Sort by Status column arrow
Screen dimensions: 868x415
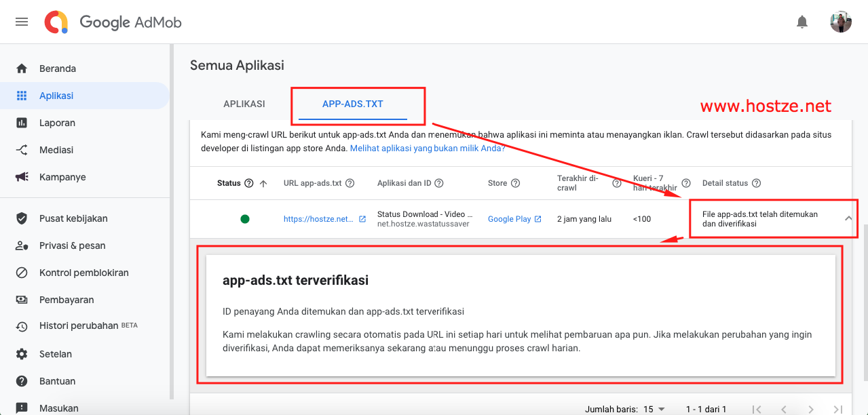coord(263,183)
